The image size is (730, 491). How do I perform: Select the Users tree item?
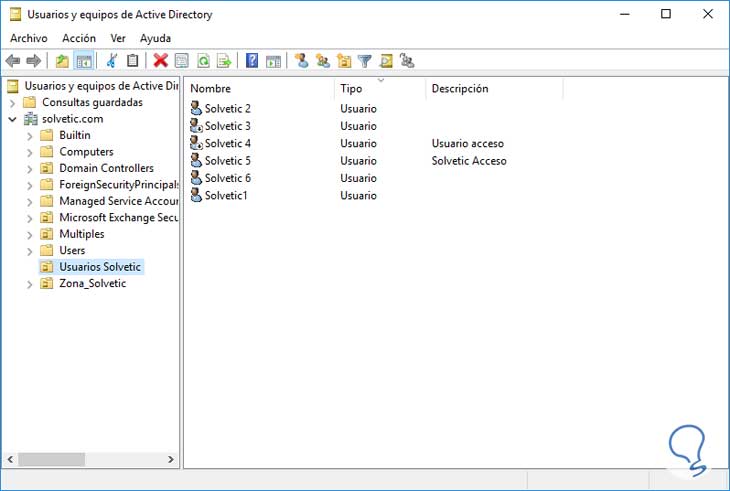[x=72, y=250]
